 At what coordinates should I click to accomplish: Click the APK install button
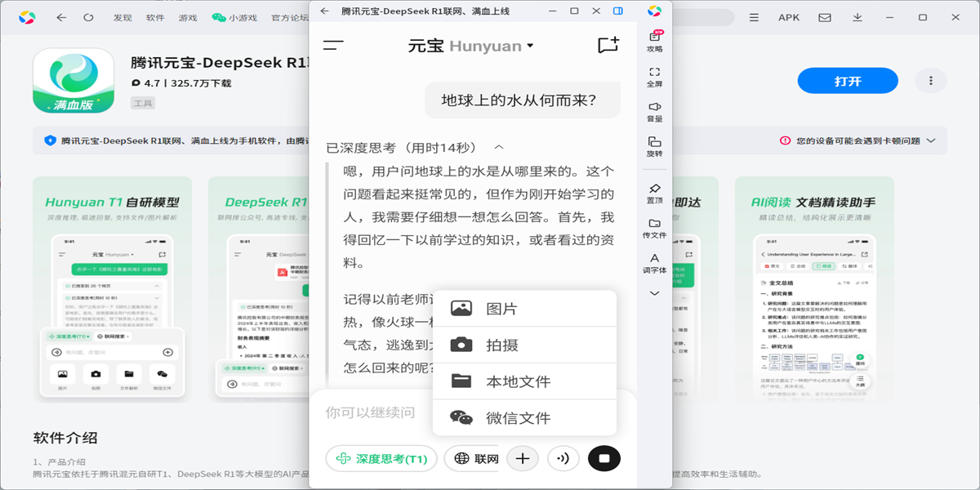(x=789, y=17)
